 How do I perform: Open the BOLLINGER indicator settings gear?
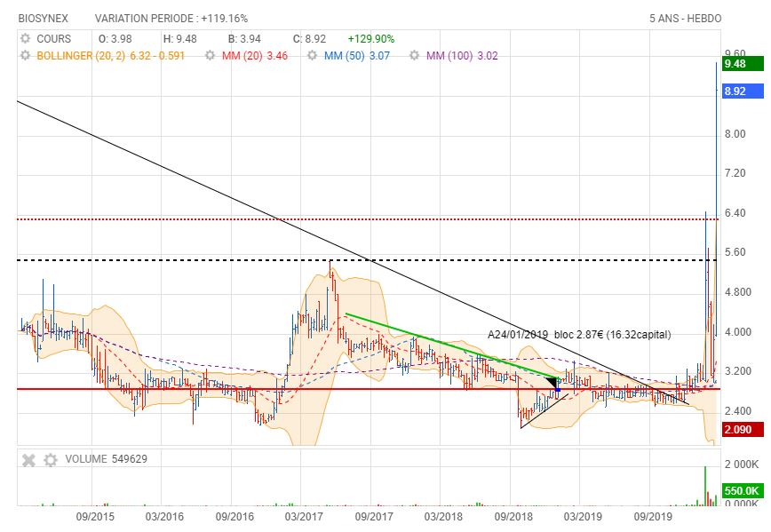25,56
